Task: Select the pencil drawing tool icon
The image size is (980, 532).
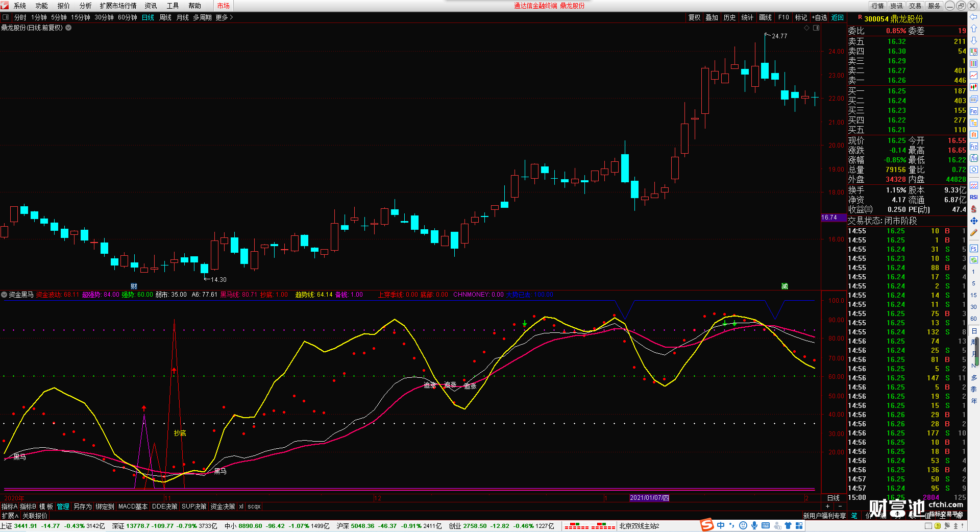Action: coord(973,233)
